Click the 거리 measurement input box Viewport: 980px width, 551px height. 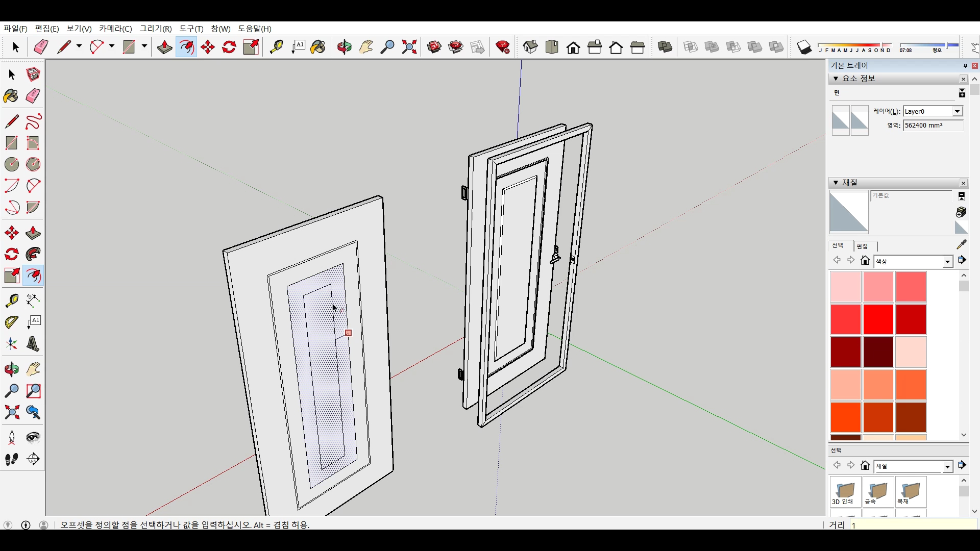coord(913,524)
